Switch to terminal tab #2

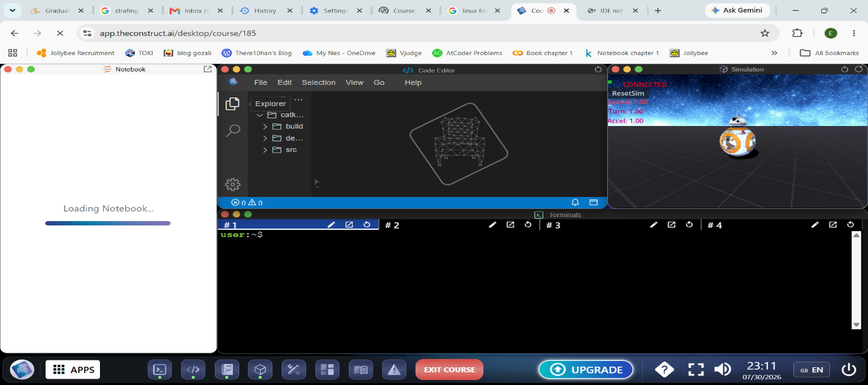click(392, 225)
